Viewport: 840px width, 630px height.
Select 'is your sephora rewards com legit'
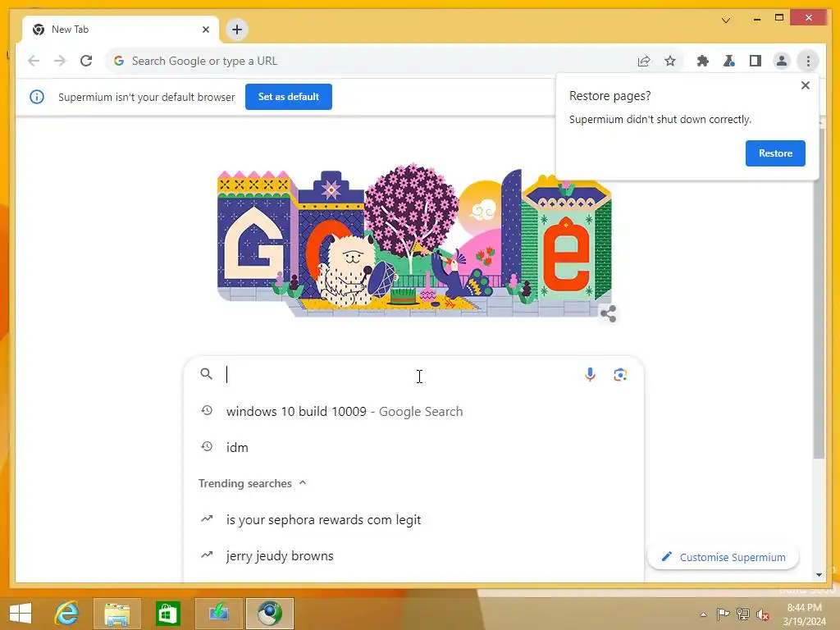(413, 519)
